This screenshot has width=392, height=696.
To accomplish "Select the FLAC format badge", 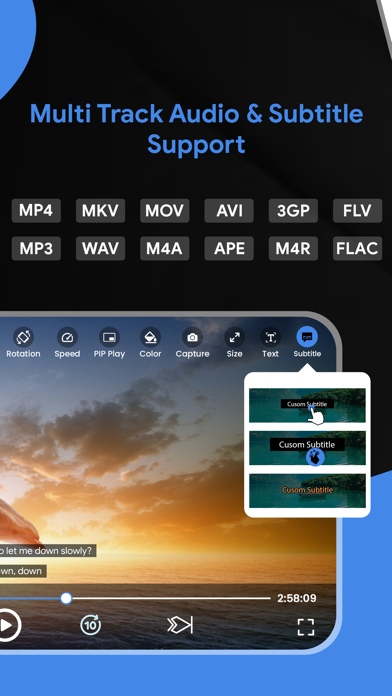I will [357, 249].
